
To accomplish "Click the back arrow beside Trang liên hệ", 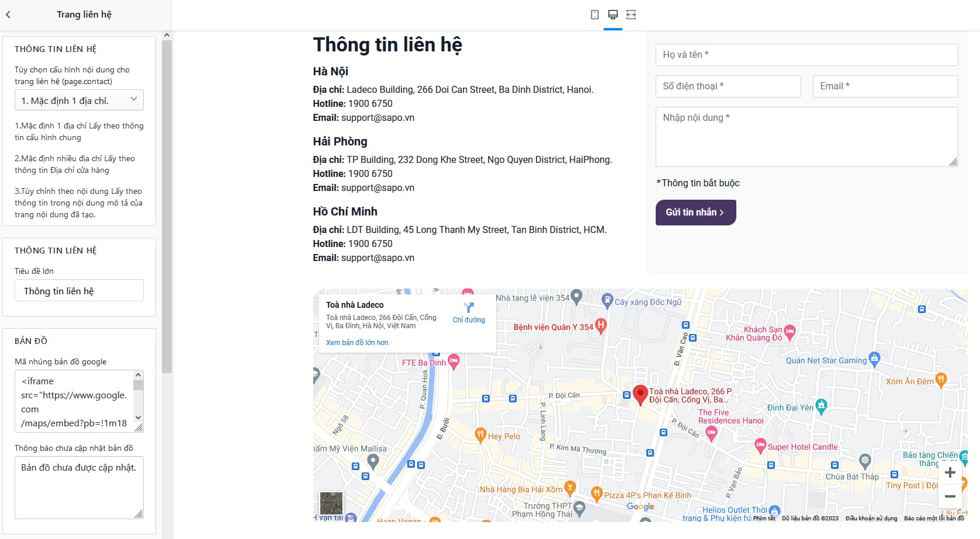I will pos(8,15).
